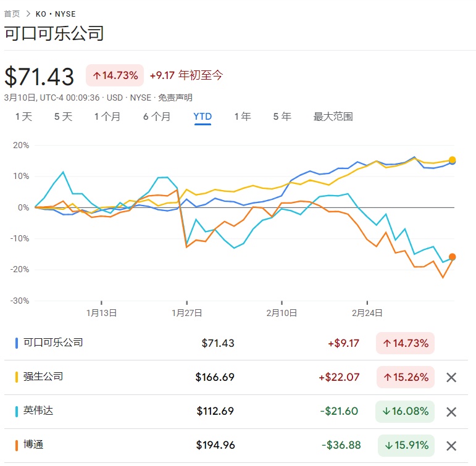Select the 6个月 range tab
This screenshot has height=466, width=476.
pos(157,117)
